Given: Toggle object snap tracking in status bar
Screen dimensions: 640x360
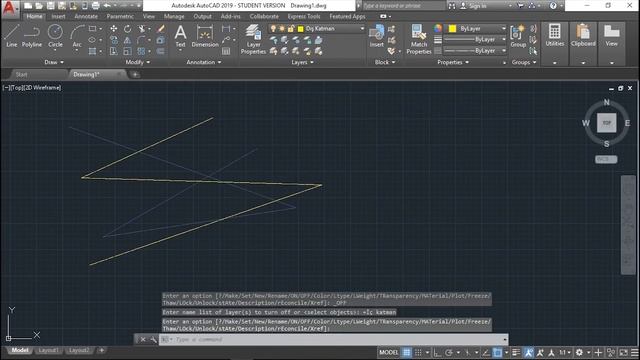Looking at the screenshot, I should pos(486,352).
